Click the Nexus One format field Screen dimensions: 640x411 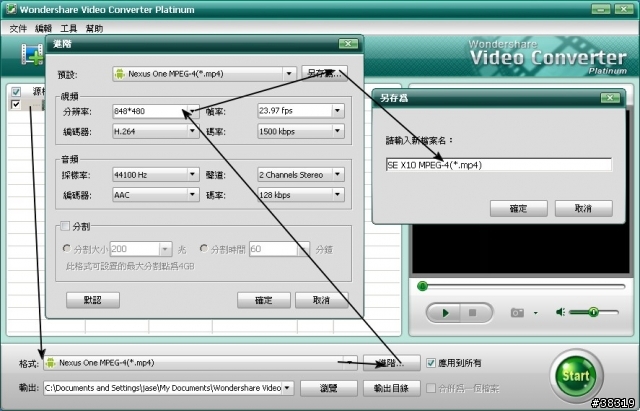200,363
